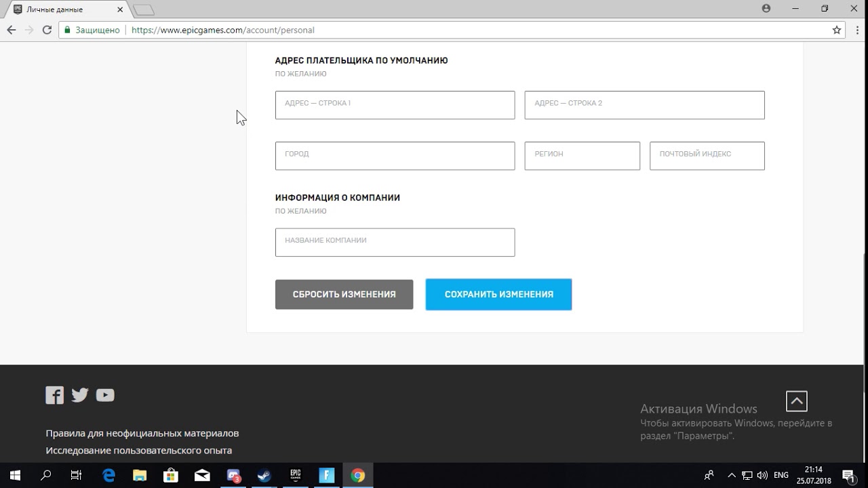Open the network icon in the tray

[x=747, y=475]
